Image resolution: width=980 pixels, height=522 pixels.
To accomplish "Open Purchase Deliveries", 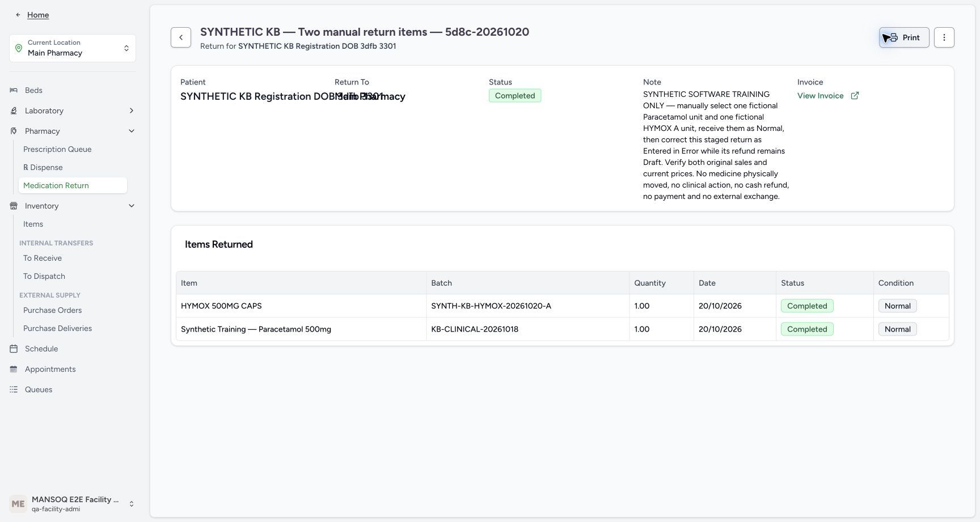I will (x=57, y=328).
